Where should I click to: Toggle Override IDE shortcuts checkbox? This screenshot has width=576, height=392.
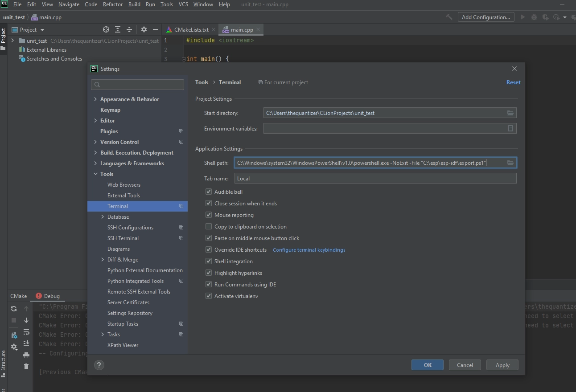(209, 249)
